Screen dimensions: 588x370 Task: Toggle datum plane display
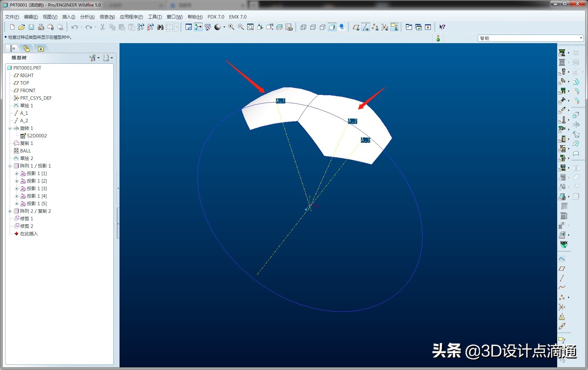click(x=356, y=27)
